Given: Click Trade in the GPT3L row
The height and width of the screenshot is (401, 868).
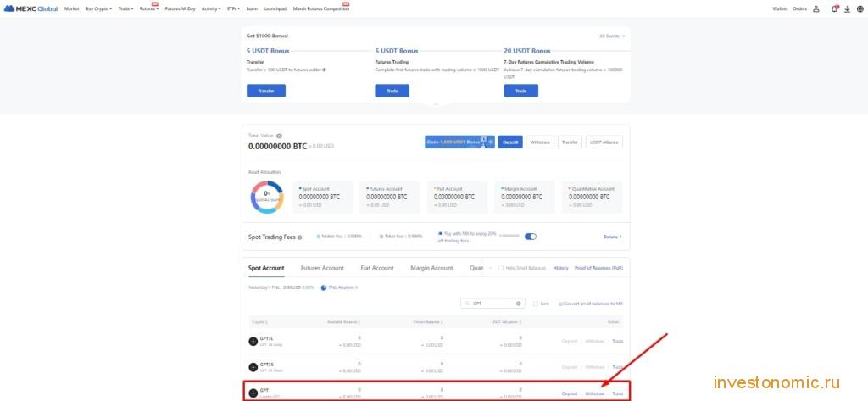Looking at the screenshot, I should (618, 341).
